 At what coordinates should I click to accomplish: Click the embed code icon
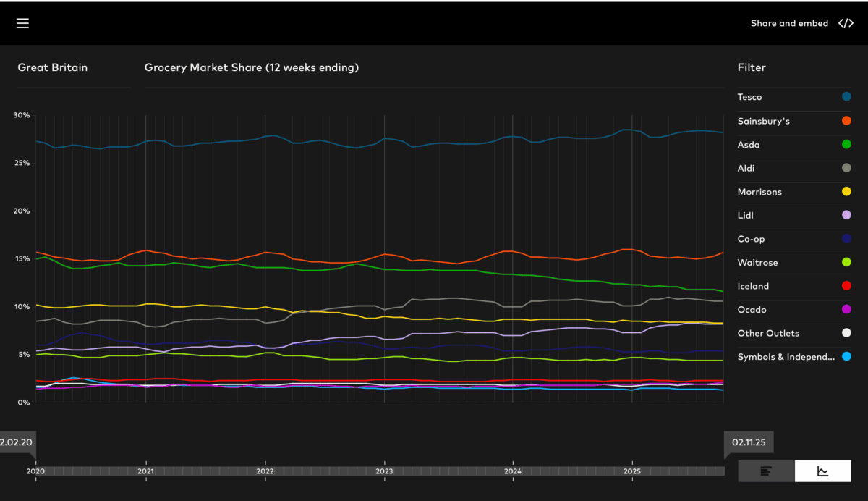[846, 23]
